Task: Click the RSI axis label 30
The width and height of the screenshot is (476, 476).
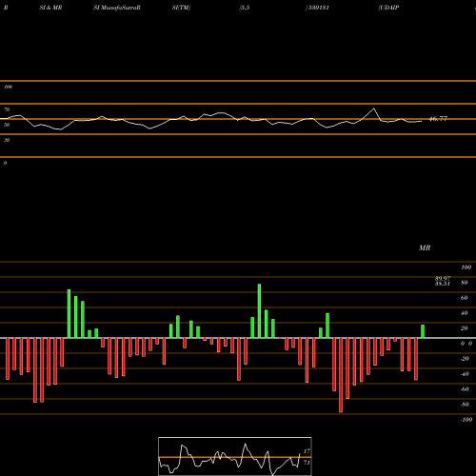Action: pyautogui.click(x=7, y=140)
